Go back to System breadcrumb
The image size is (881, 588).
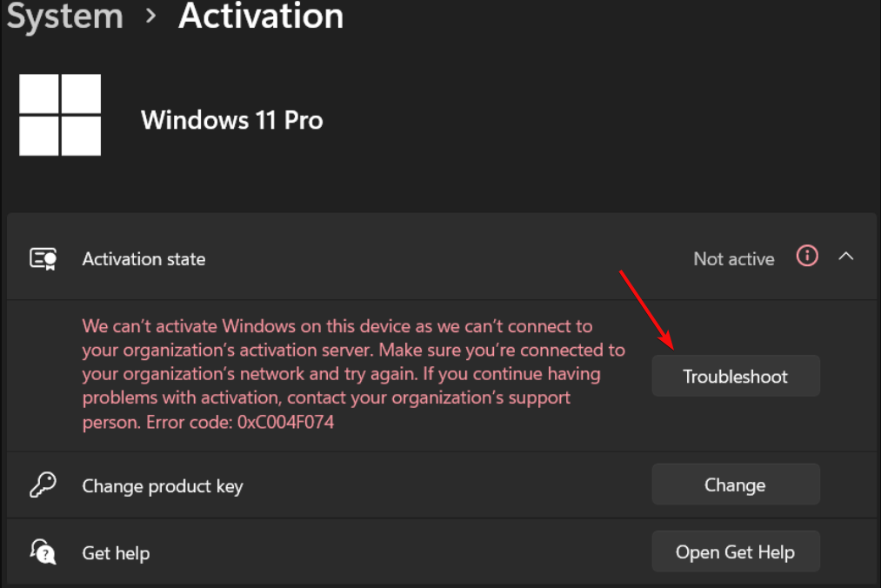coord(66,17)
